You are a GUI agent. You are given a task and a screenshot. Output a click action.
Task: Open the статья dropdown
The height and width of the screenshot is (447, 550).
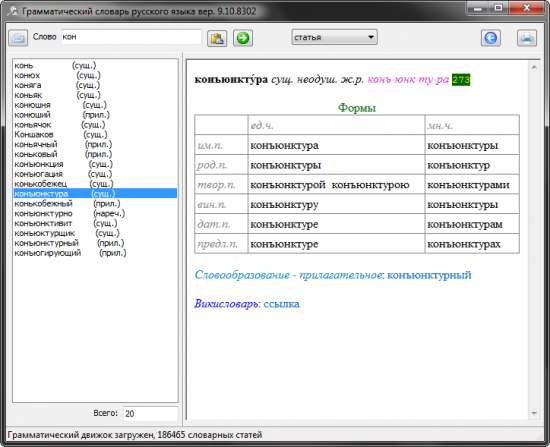point(334,37)
